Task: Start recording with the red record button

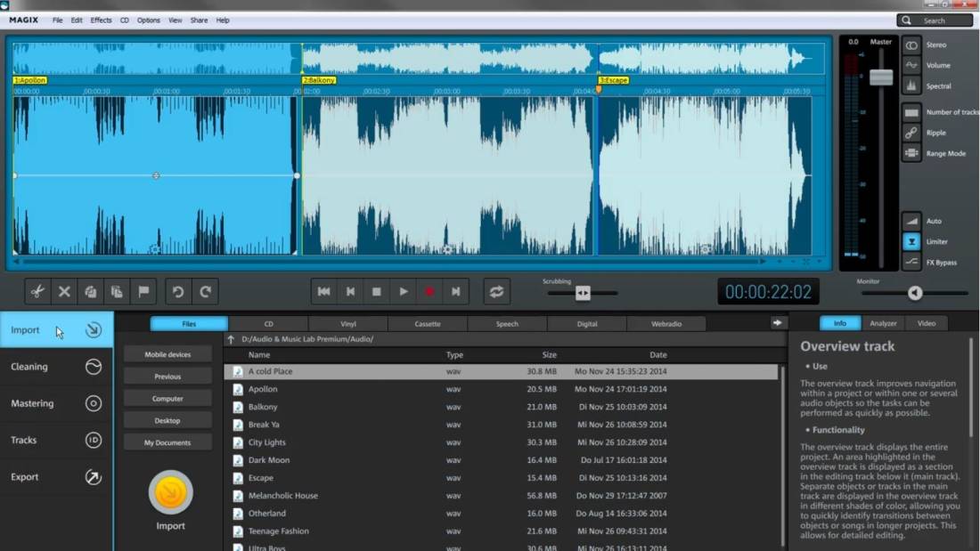Action: pos(429,291)
